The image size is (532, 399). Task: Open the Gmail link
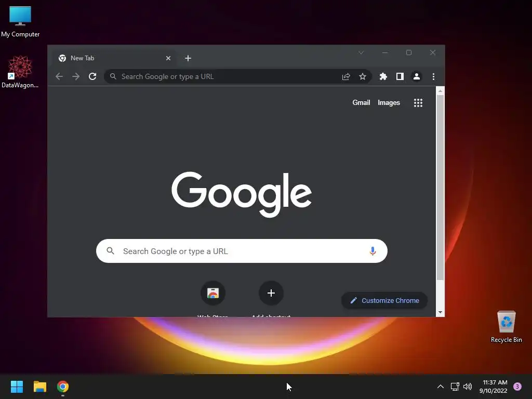[361, 102]
